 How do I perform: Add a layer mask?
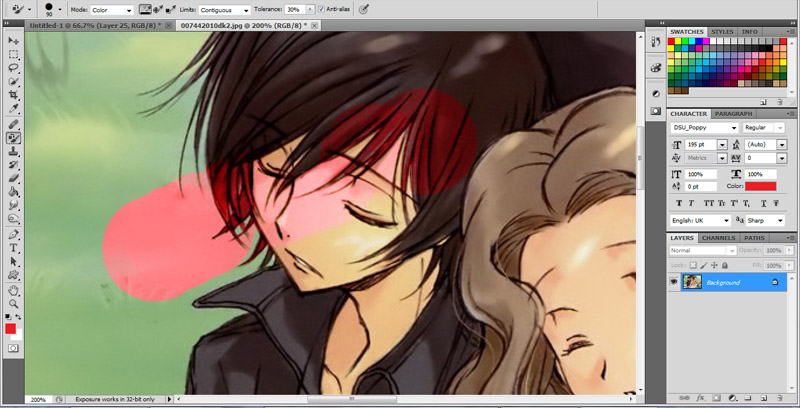[x=716, y=397]
